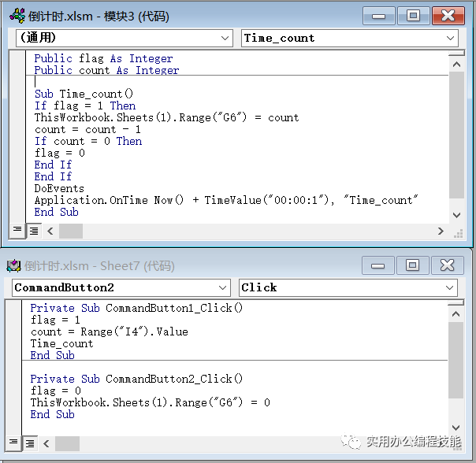Click scroll up arrow in 模块3 code window
The image size is (476, 463).
pos(456,65)
